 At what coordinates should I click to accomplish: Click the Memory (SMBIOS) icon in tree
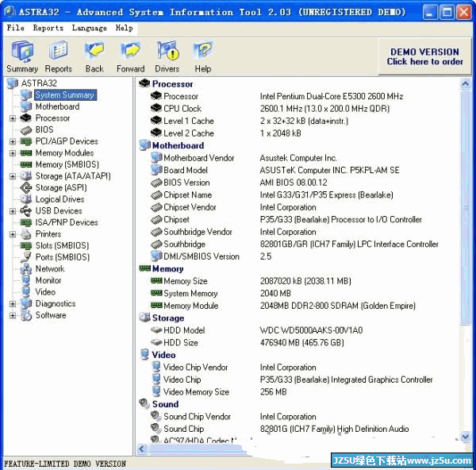(x=26, y=164)
